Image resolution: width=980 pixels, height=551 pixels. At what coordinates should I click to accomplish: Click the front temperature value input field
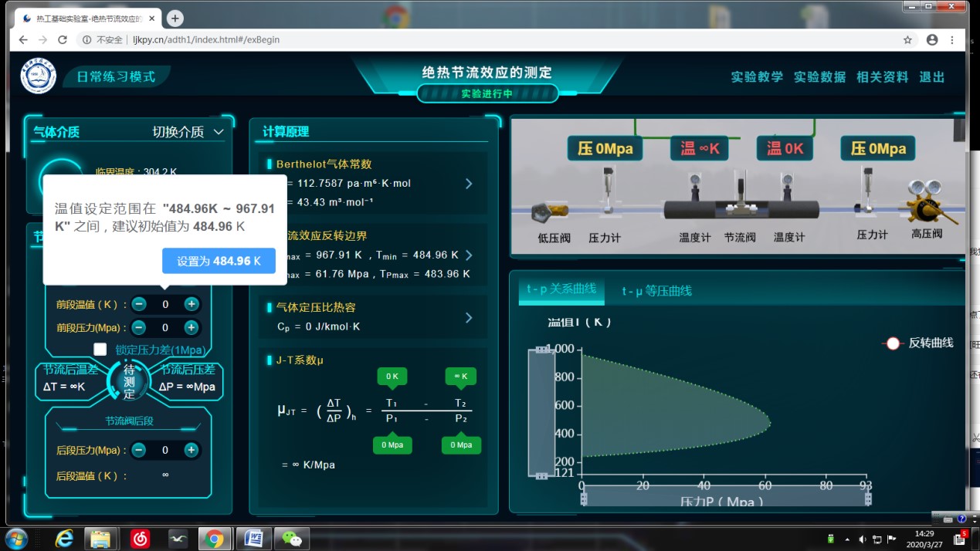point(165,305)
